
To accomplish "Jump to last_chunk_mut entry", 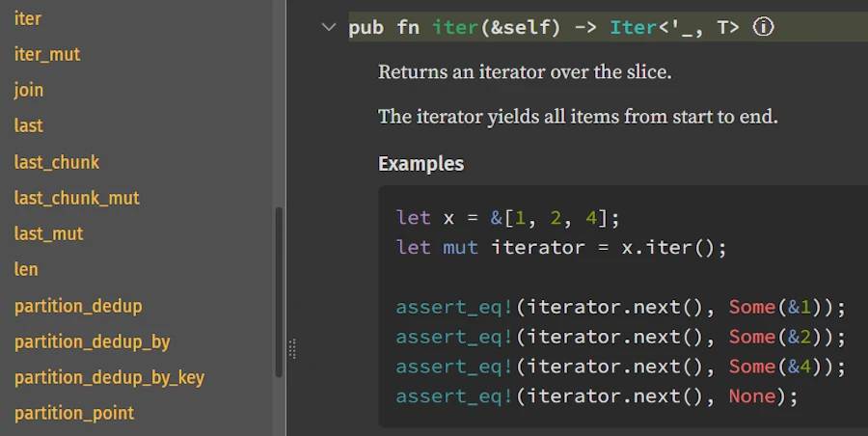I will 77,198.
